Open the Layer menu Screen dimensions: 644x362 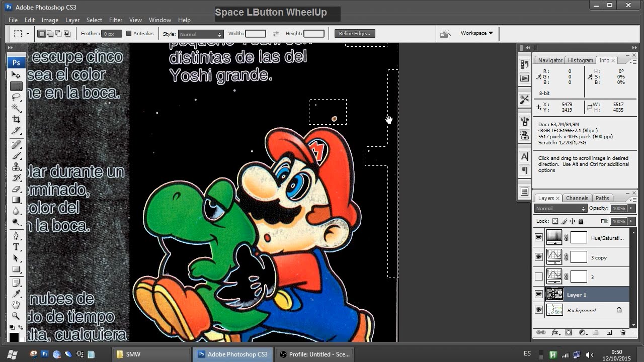coord(72,20)
